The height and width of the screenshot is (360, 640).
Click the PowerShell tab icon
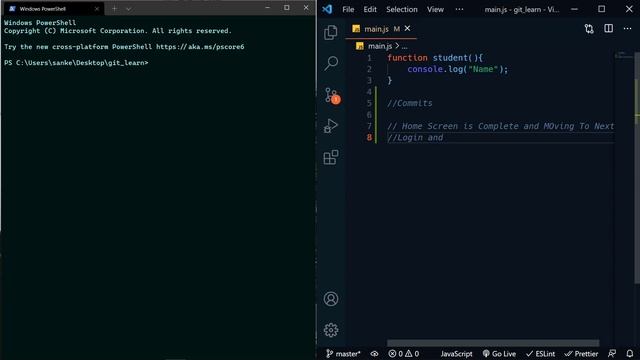12,9
